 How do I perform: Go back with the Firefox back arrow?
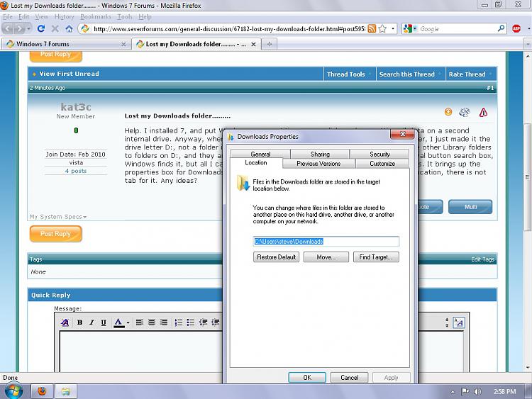pyautogui.click(x=9, y=29)
